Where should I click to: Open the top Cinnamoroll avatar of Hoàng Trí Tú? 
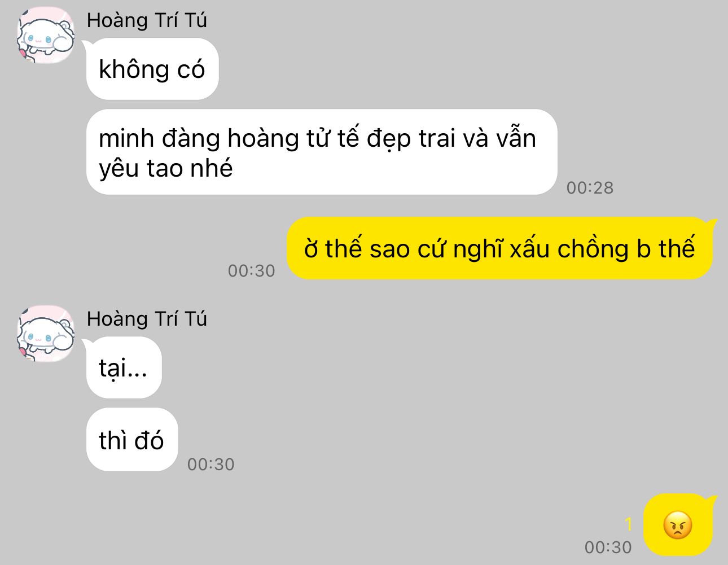46,36
